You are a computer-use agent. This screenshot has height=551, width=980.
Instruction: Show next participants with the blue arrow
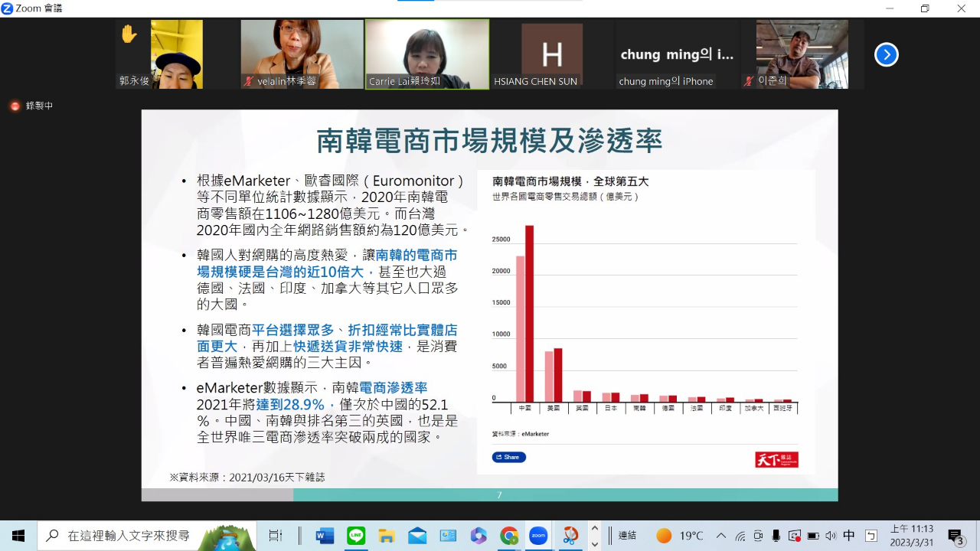click(x=886, y=54)
